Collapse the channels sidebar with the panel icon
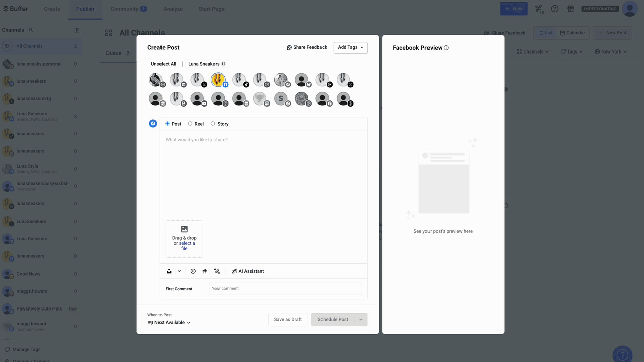Screen dimensions: 644x362 coord(77,30)
